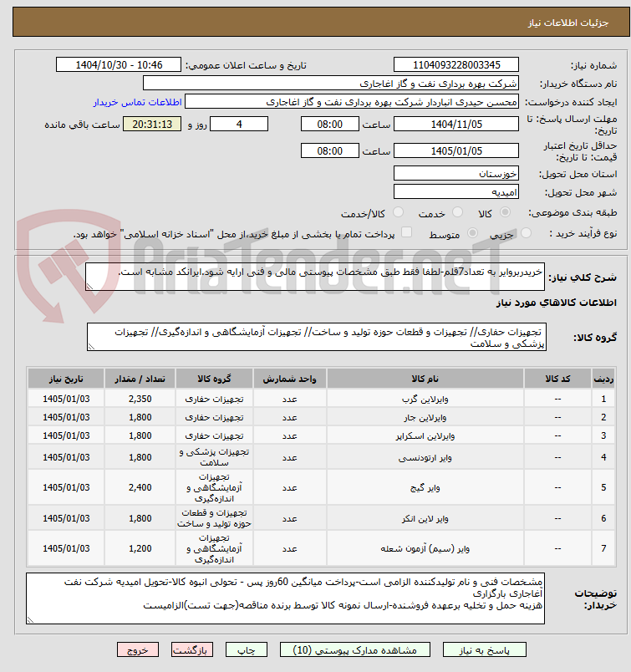The height and width of the screenshot is (672, 631).
Task: Select the جزیی purchase type radio
Action: [x=526, y=232]
